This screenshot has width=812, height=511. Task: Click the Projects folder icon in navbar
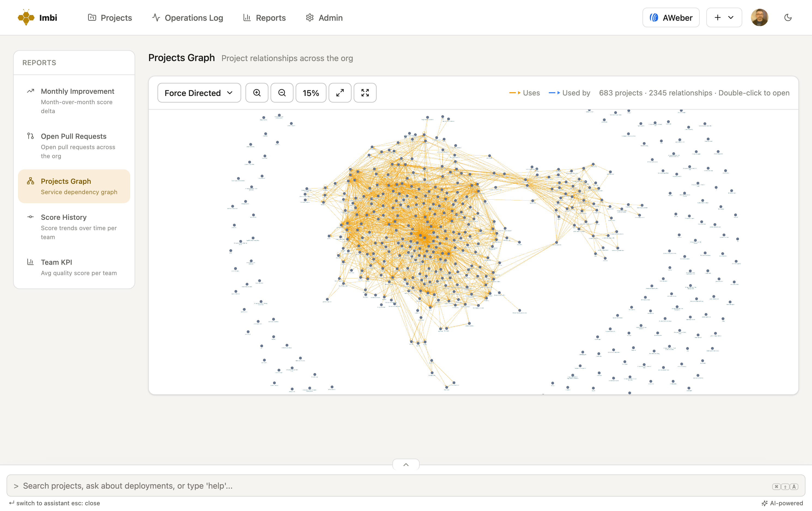pos(92,17)
